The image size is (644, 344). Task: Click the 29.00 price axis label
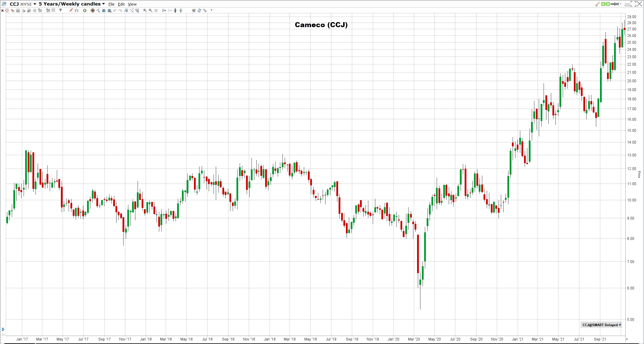631,17
